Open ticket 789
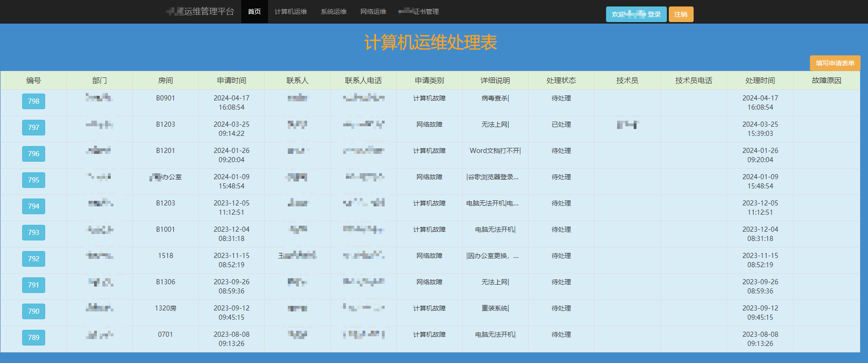 pos(34,338)
